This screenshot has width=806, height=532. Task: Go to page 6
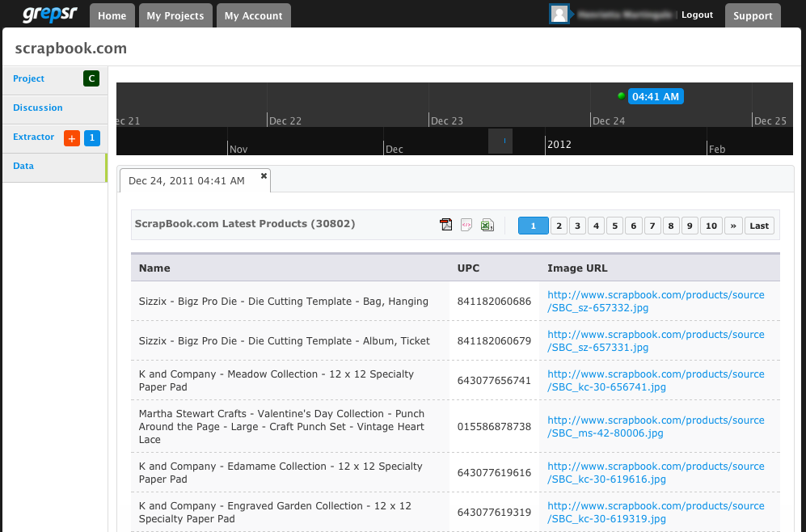pyautogui.click(x=633, y=226)
